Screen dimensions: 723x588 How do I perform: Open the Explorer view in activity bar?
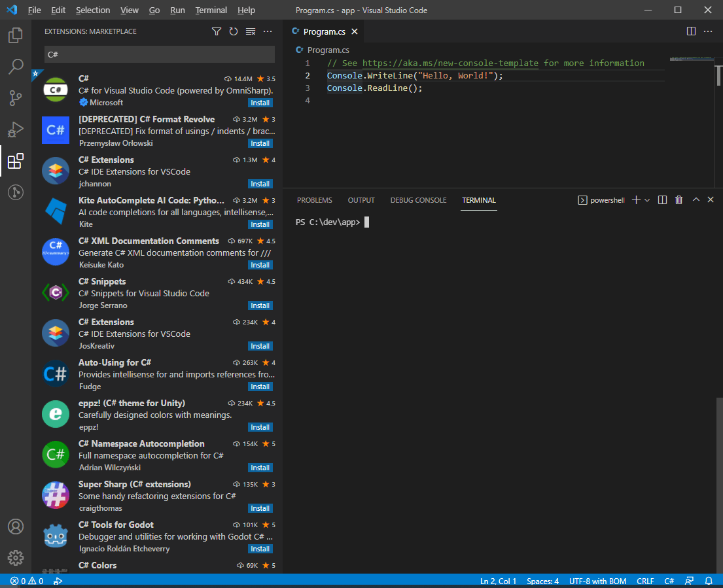16,35
